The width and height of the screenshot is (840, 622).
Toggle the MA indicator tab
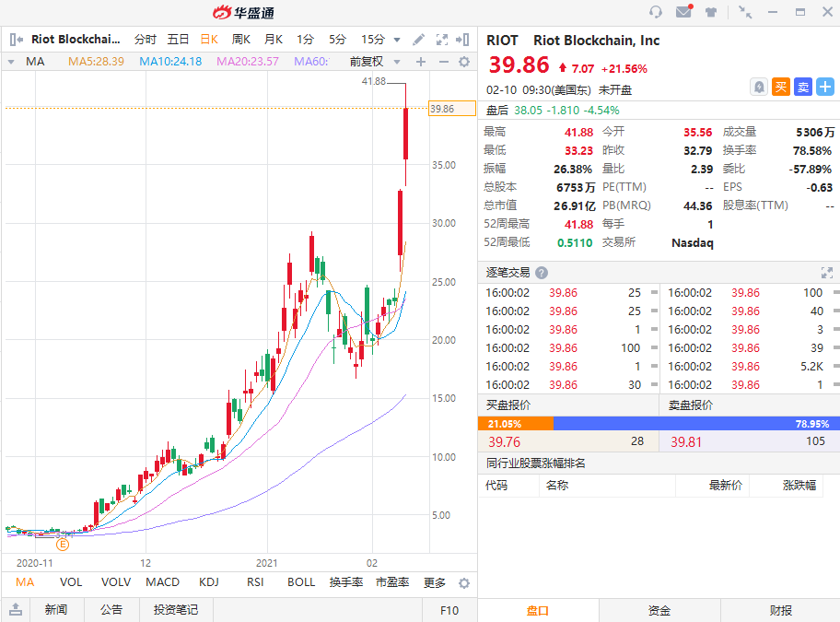point(25,582)
